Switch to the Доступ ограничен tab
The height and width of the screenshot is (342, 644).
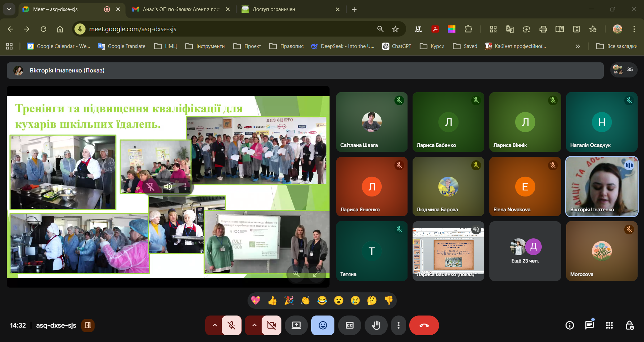click(x=288, y=9)
